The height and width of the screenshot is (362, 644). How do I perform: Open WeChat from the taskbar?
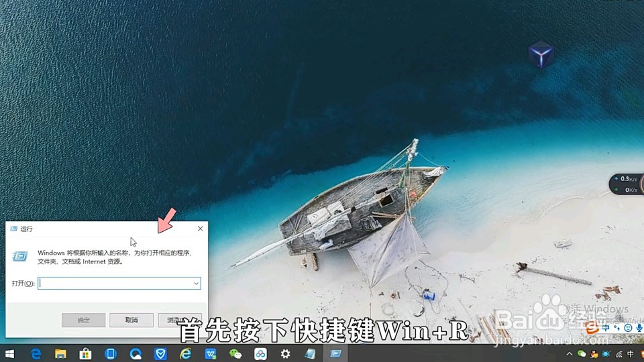click(x=235, y=354)
